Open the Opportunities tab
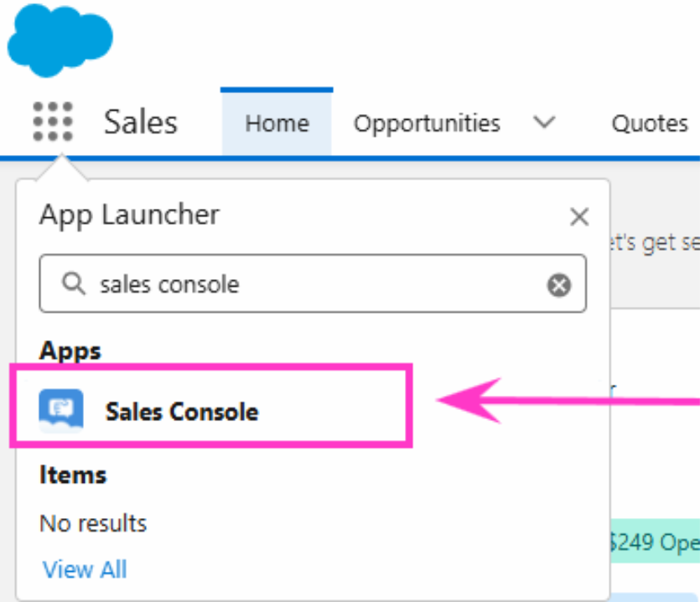Screen dimensions: 700x602 tap(427, 124)
